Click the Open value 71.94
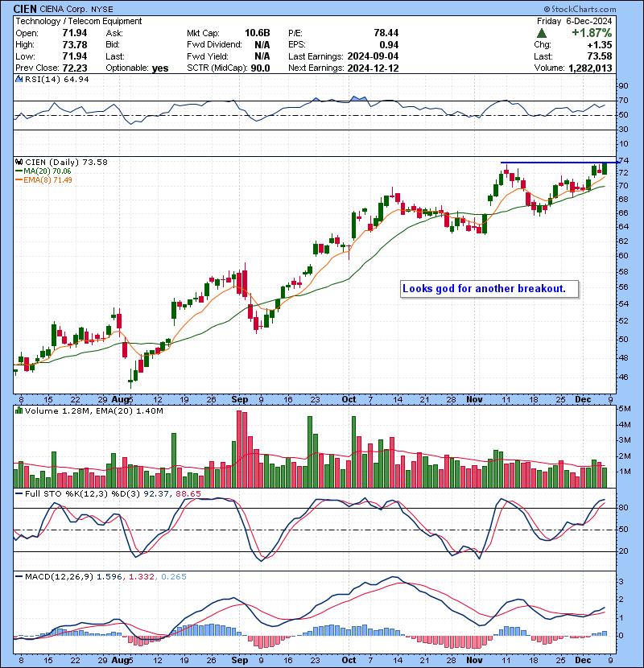The image size is (644, 668). [x=75, y=33]
